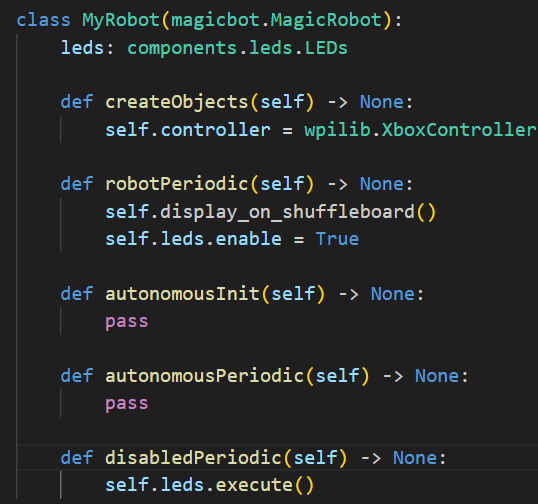Click autonomousInit method name
The height and width of the screenshot is (504, 538).
pyautogui.click(x=182, y=294)
